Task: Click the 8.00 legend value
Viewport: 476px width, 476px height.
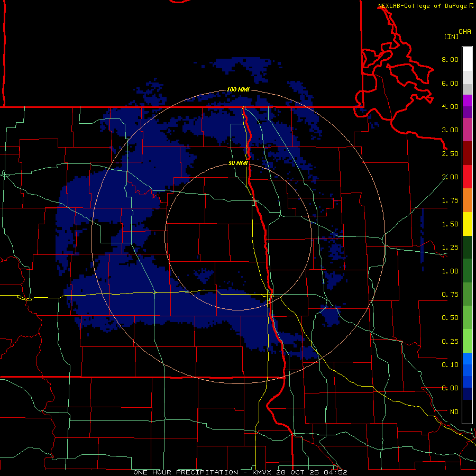Action: coord(450,59)
